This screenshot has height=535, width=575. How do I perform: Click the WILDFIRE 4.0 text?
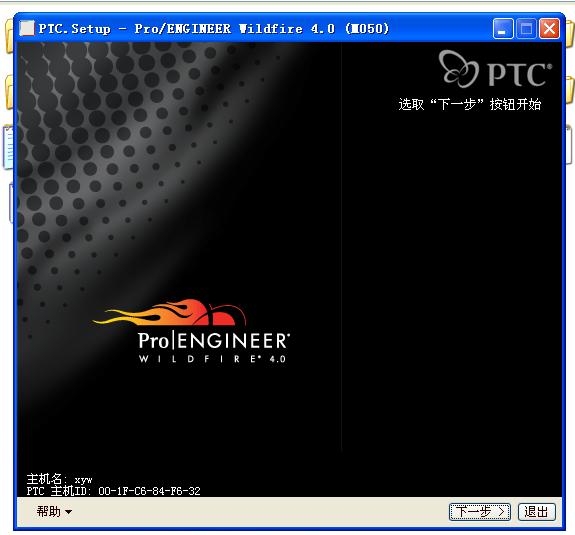(212, 359)
